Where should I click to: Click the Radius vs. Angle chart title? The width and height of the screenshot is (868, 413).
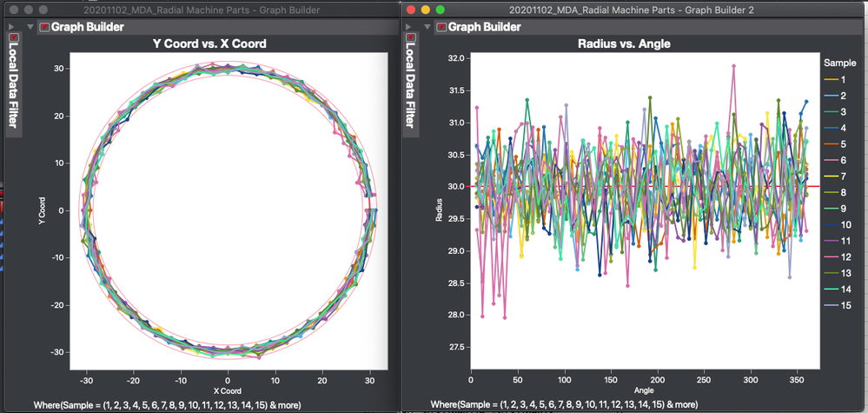(624, 43)
